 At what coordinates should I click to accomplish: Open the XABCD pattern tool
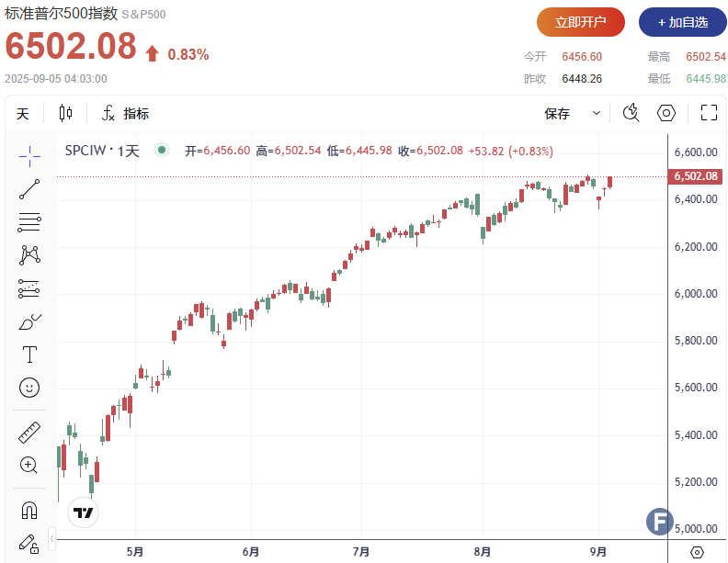click(29, 254)
